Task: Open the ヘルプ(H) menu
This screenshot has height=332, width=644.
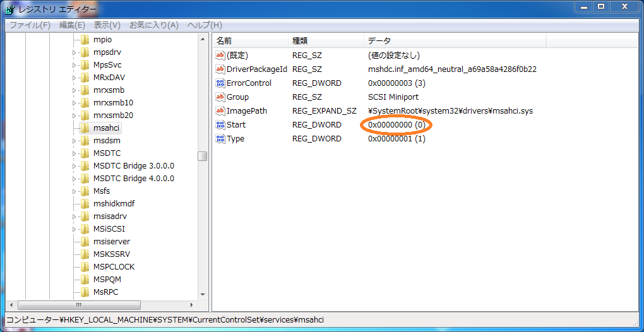Action: [x=204, y=25]
